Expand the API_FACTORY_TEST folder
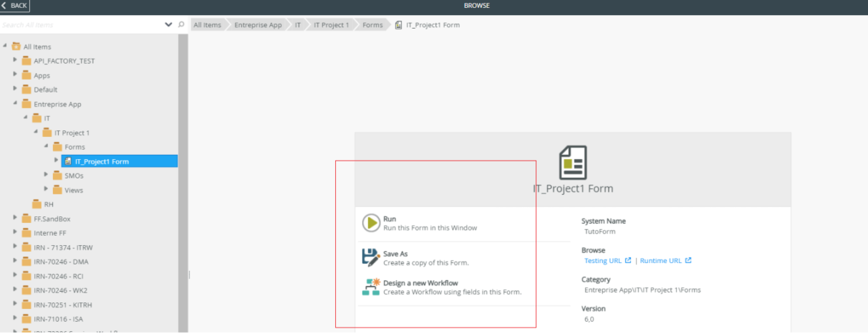 (15, 60)
